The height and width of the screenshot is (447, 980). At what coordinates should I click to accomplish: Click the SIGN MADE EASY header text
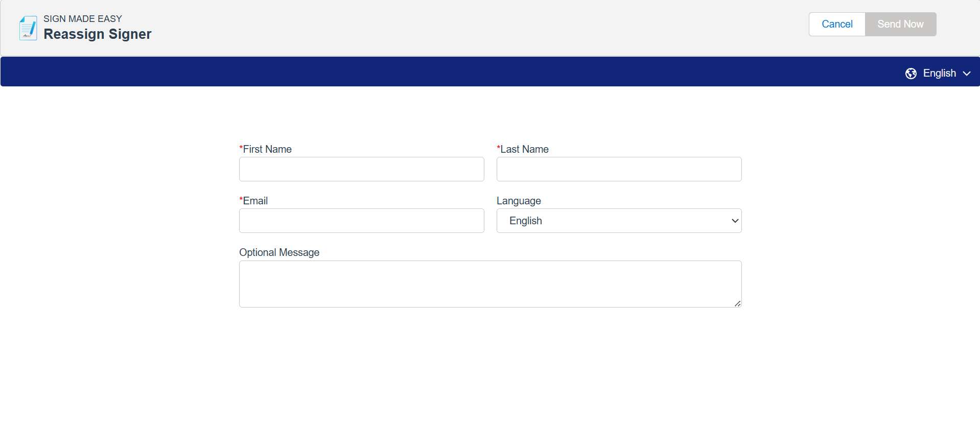(x=83, y=19)
